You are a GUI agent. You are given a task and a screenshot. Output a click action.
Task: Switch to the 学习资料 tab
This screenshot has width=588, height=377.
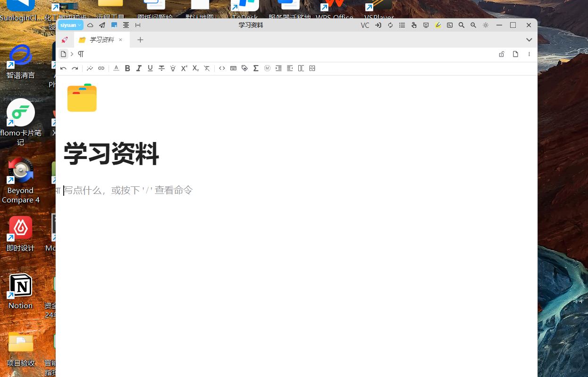click(101, 40)
